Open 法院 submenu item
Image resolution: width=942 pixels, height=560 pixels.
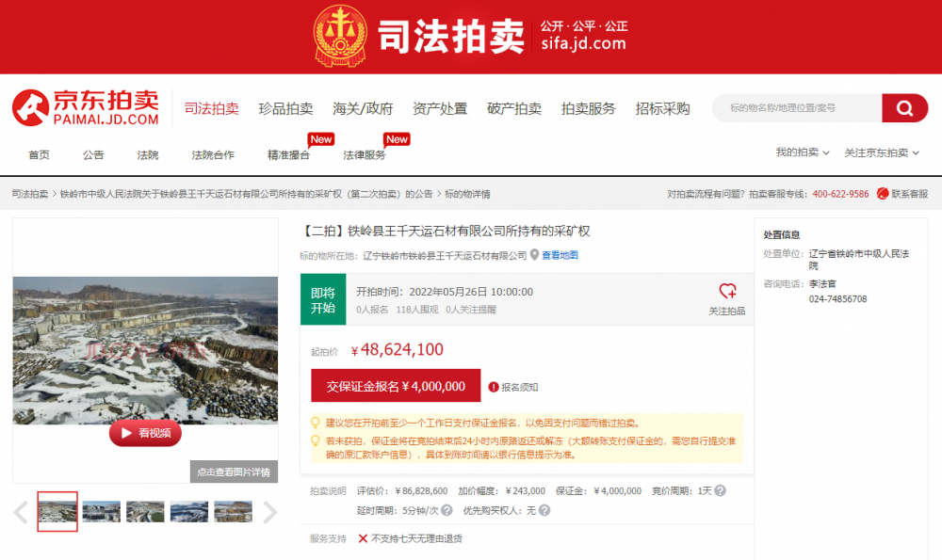point(148,155)
